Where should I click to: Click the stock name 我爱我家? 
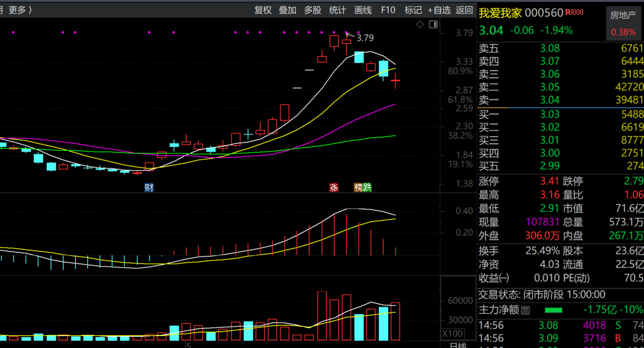[500, 13]
